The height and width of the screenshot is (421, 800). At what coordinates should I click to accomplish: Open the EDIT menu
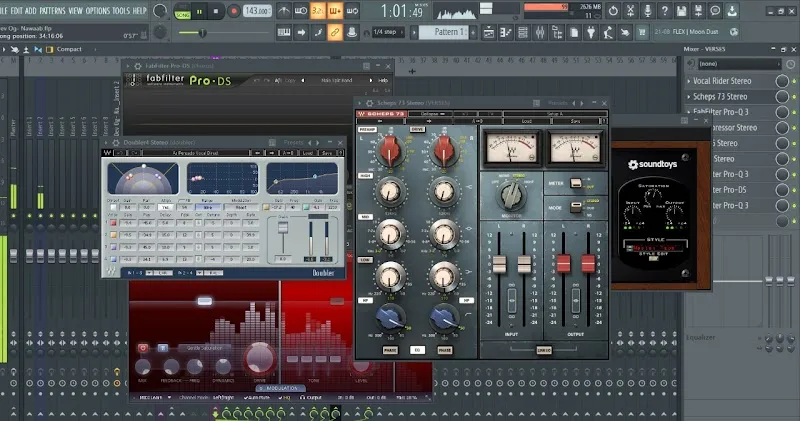click(17, 10)
